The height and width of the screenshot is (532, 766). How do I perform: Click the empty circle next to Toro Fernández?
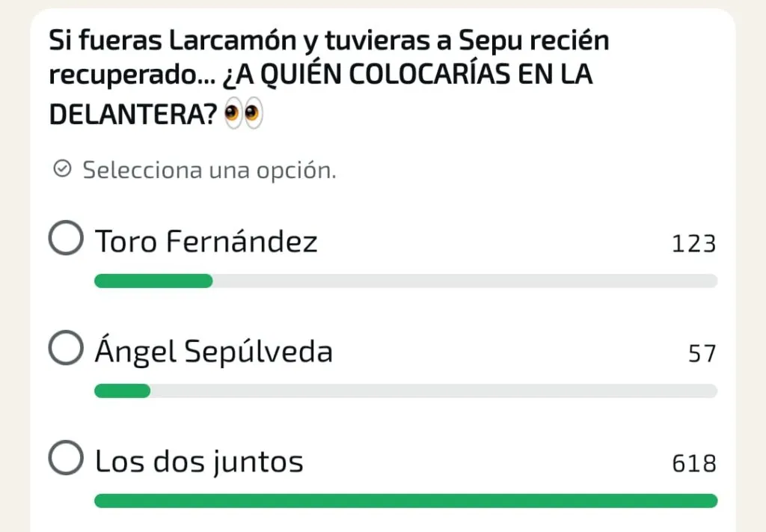tap(65, 238)
